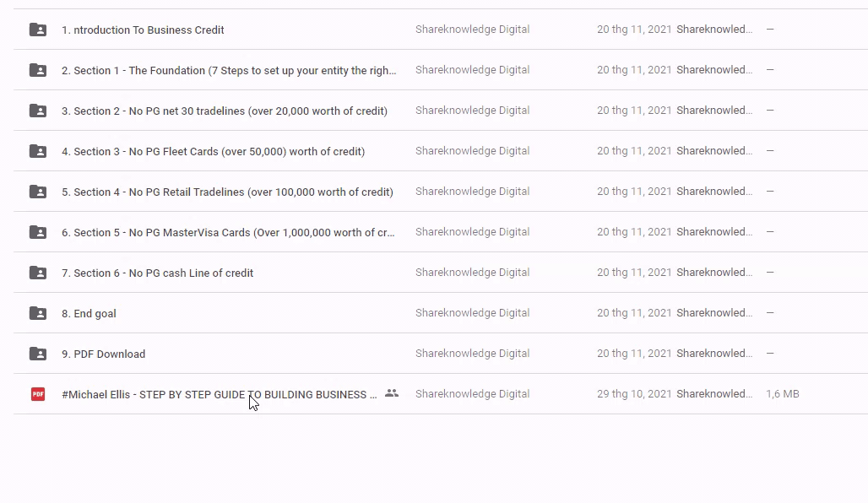Click the shared people icon on the PDF row
The image size is (868, 503).
pos(391,393)
